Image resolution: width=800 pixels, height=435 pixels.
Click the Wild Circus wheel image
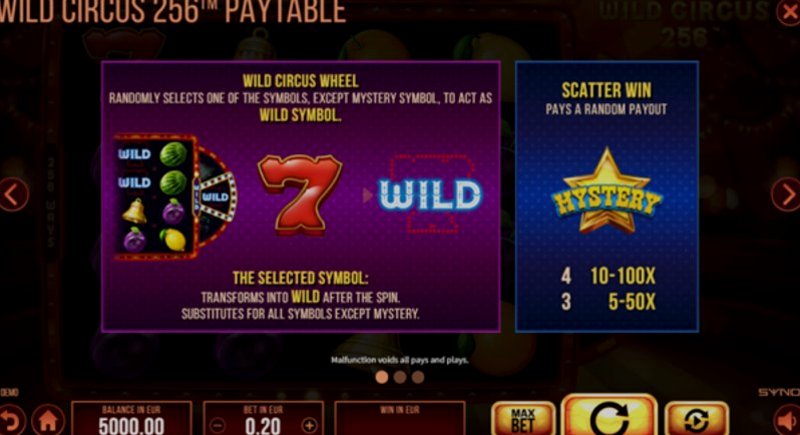tap(176, 197)
